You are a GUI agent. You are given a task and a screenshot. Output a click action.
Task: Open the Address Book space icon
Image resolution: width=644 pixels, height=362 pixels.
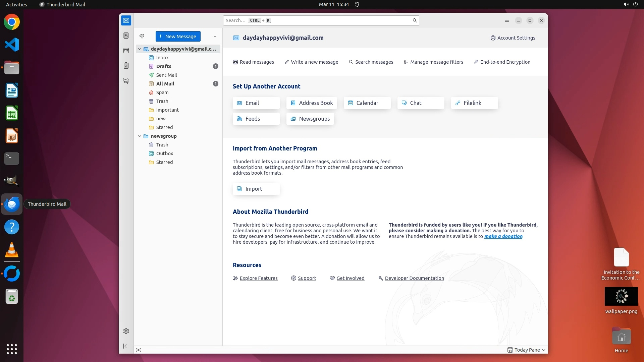(x=126, y=36)
